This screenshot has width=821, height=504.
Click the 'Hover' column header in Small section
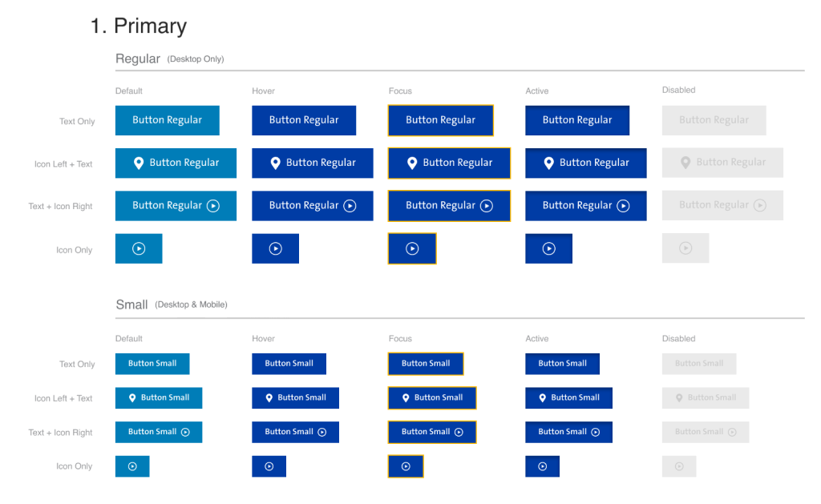point(263,339)
